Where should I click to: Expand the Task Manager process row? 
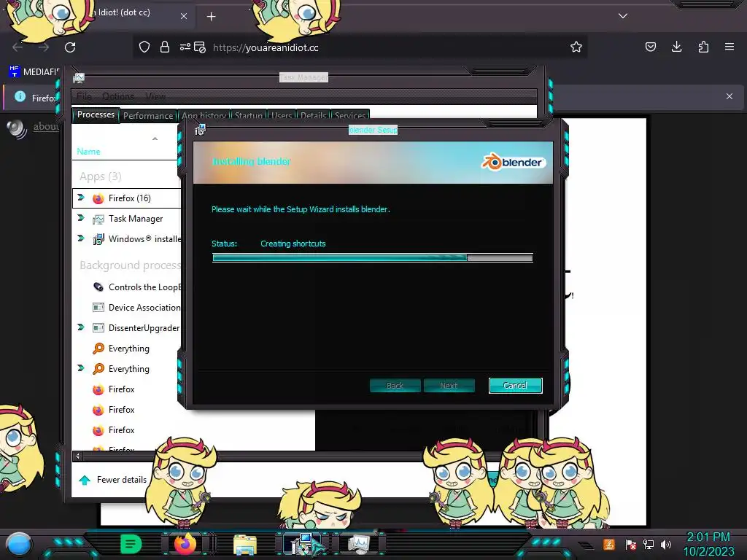click(x=81, y=218)
